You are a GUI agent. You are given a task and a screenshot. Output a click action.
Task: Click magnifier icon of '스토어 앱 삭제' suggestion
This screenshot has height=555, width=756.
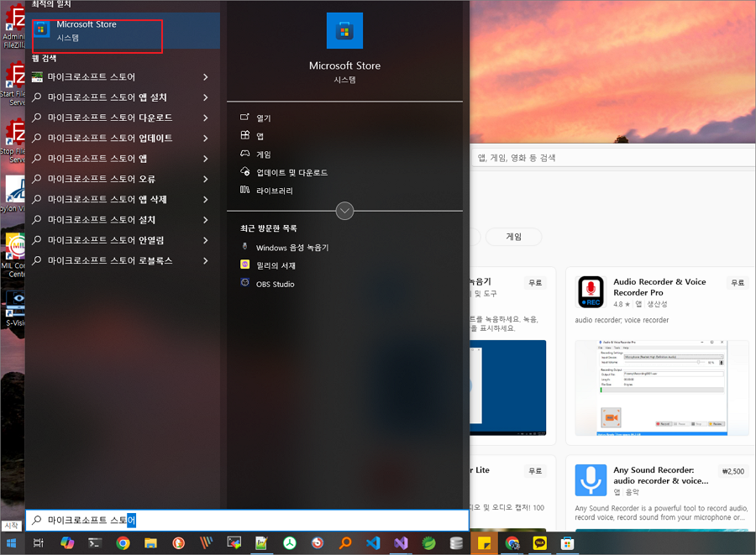click(x=37, y=198)
